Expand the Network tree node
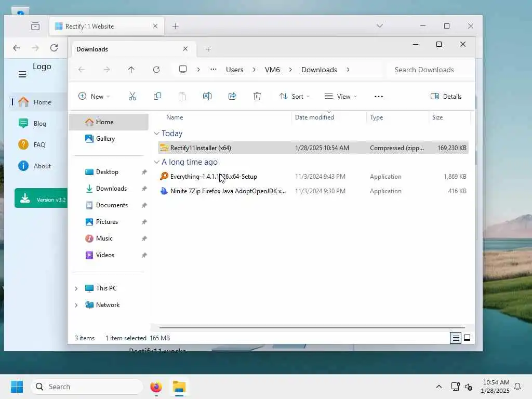 coord(76,305)
